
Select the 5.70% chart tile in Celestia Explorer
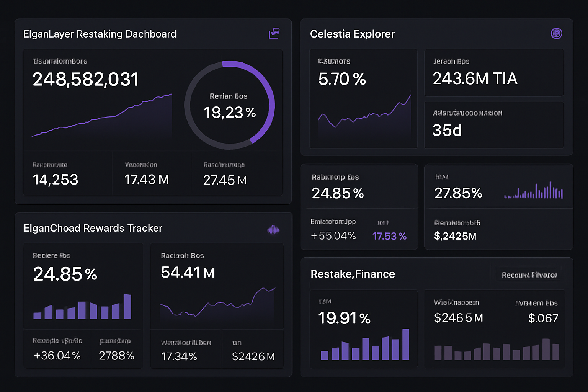pyautogui.click(x=363, y=99)
